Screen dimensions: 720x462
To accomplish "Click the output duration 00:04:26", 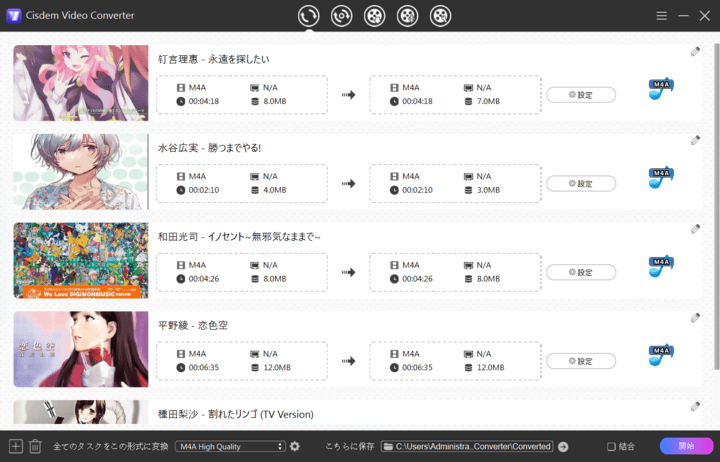I will pyautogui.click(x=417, y=279).
